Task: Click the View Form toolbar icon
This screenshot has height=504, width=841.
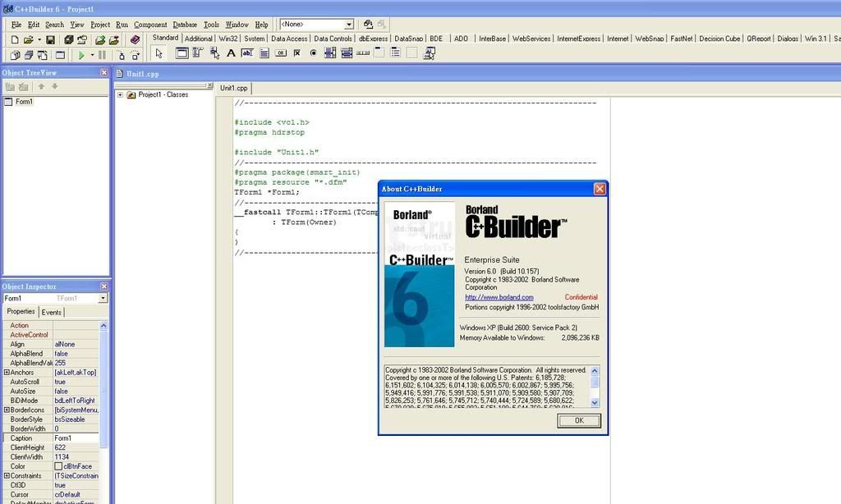Action: (29, 55)
